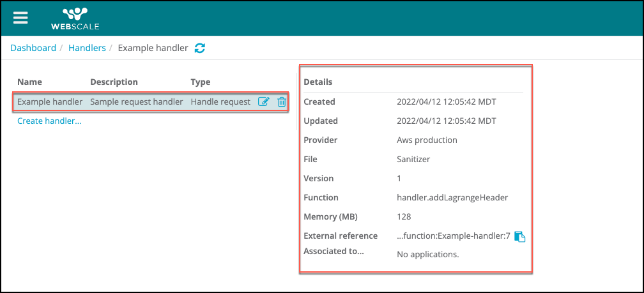Click the Webscale logo
644x293 pixels.
coord(75,18)
